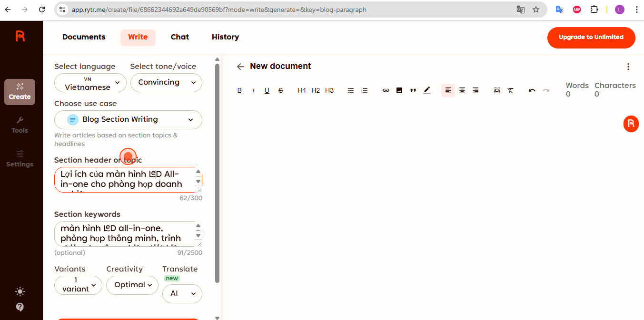Open the Chrome three-dot menu
The height and width of the screenshot is (320, 644).
tap(637, 10)
